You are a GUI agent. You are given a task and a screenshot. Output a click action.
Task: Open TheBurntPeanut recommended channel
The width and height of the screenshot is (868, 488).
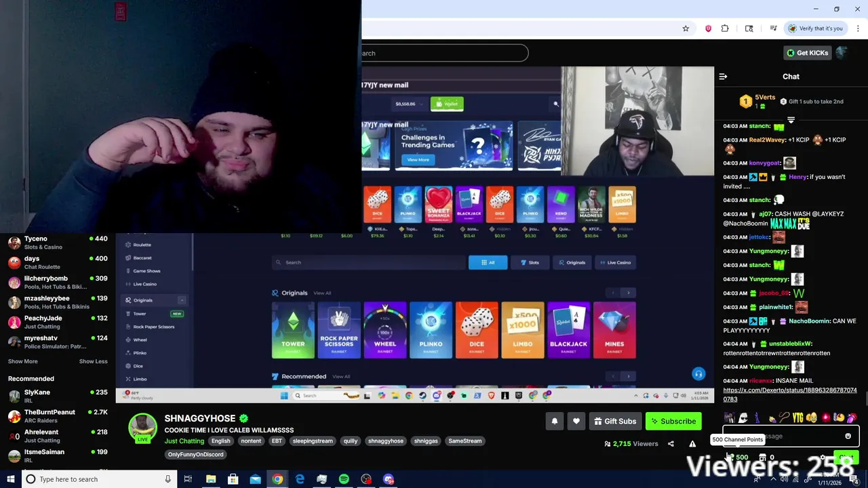tap(58, 416)
